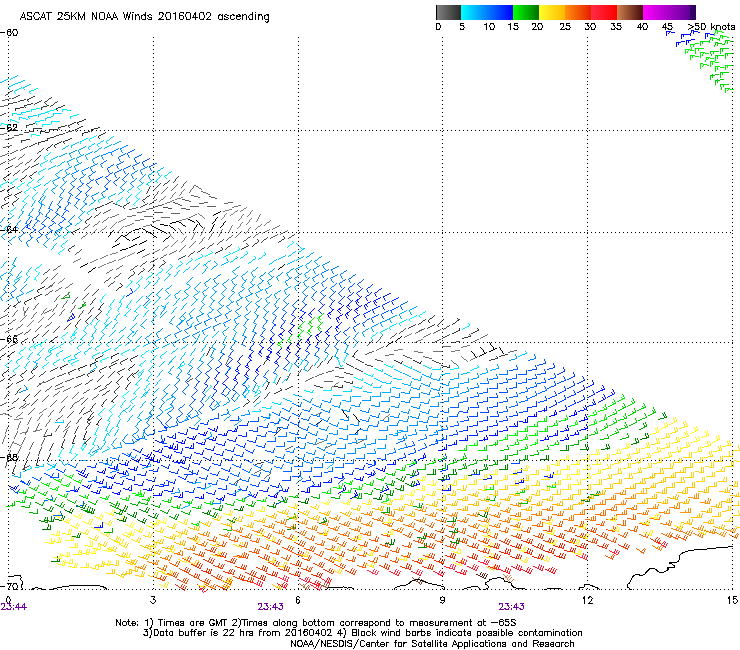Click the '>50 knots' legend label
The height and width of the screenshot is (650, 740).
(711, 27)
